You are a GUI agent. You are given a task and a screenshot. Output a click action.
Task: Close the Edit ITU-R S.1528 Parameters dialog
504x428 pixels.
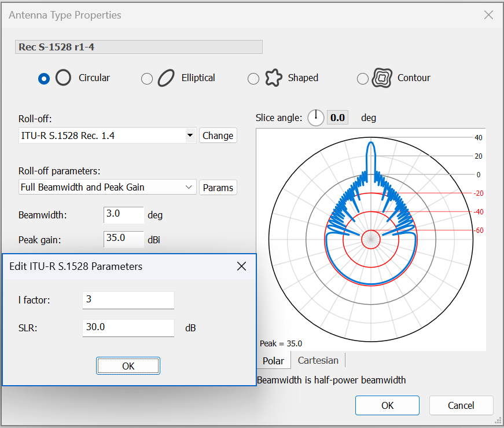click(x=241, y=266)
